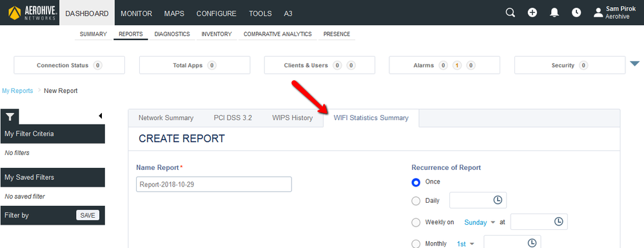The image size is (644, 248).
Task: Open the Weekly time picker clock icon
Action: [x=558, y=222]
